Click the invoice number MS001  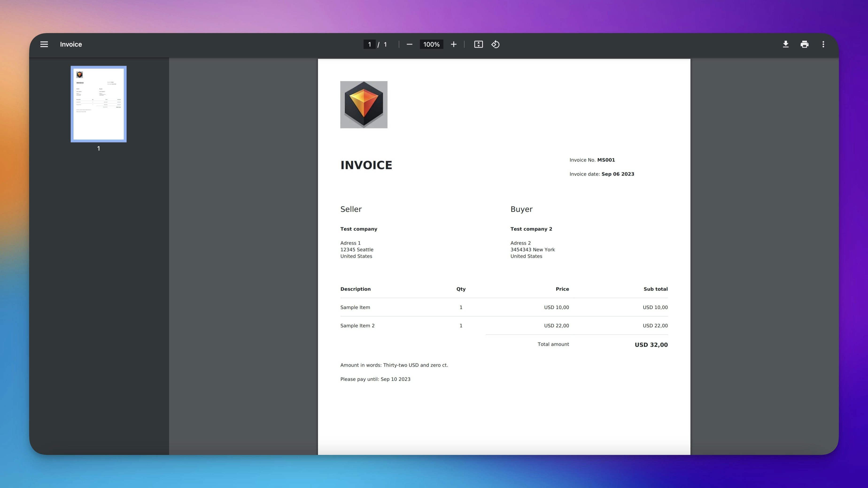606,160
